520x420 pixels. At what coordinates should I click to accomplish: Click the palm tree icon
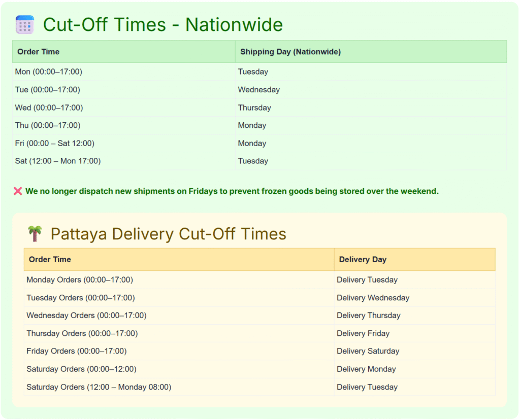click(x=35, y=234)
